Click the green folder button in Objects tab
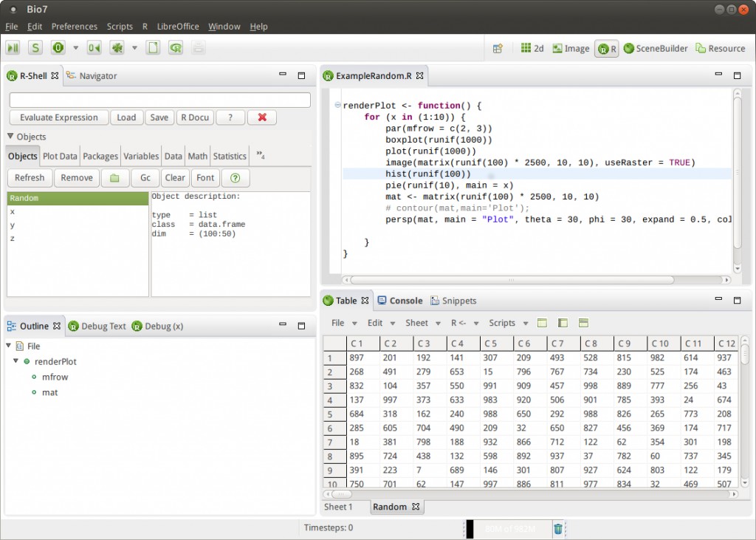756x540 pixels. (x=114, y=178)
